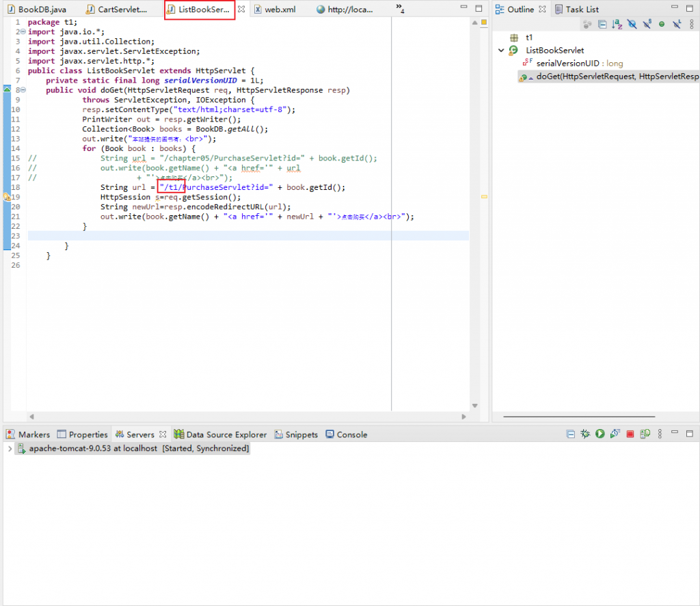
Task: Maximize the Outline panel
Action: tap(690, 8)
